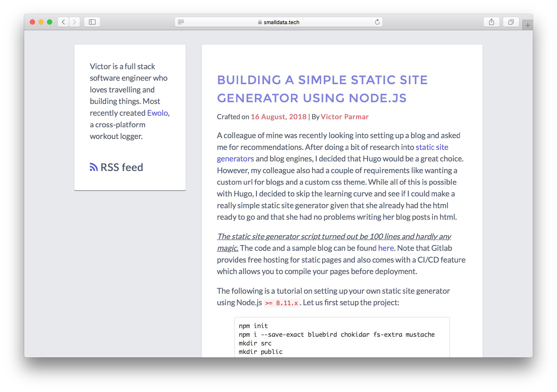Show all tabs overview icon
The width and height of the screenshot is (557, 392).
(511, 22)
